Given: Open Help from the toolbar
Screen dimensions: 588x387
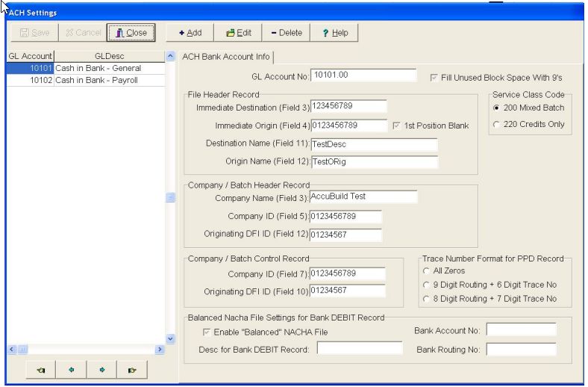Looking at the screenshot, I should coord(334,33).
